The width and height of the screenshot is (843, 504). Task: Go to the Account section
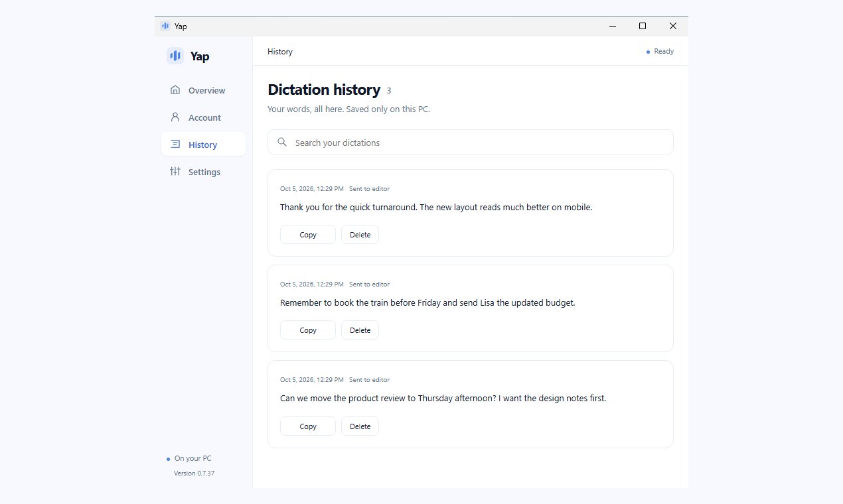coord(203,117)
